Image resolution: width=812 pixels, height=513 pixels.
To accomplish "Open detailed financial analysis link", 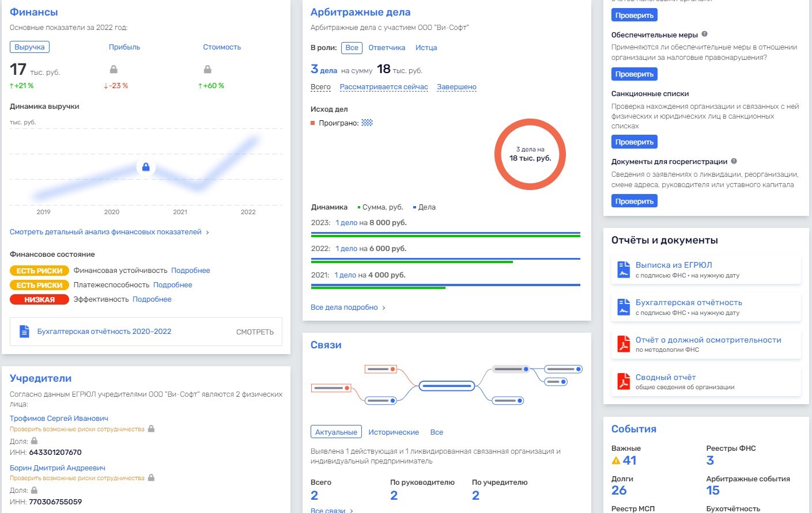I will coord(109,232).
